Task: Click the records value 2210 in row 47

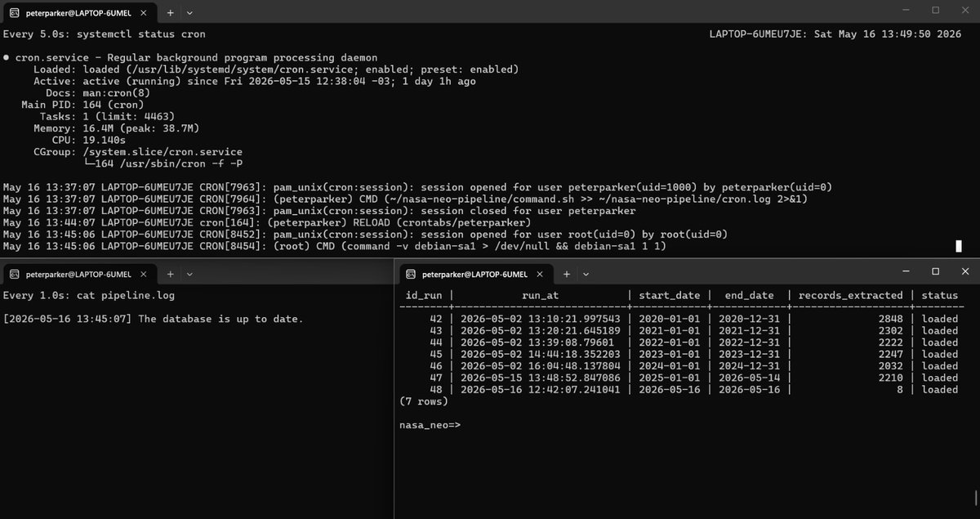Action: [x=890, y=378]
